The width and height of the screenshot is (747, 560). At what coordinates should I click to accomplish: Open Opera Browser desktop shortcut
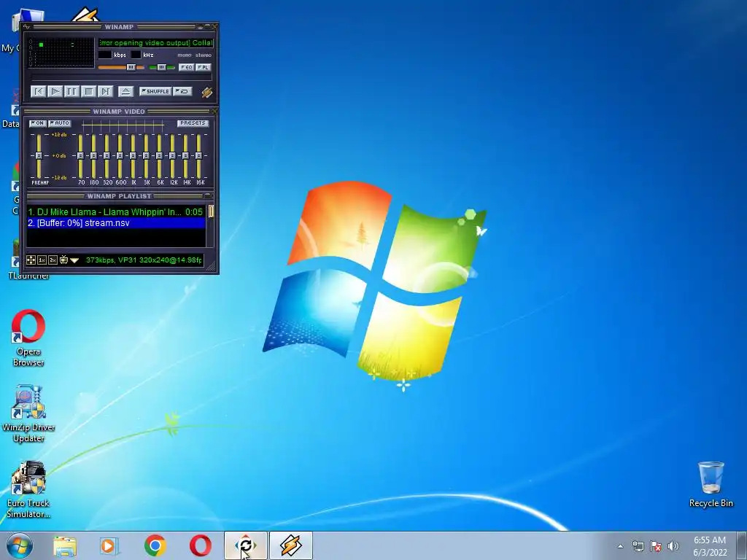(28, 338)
